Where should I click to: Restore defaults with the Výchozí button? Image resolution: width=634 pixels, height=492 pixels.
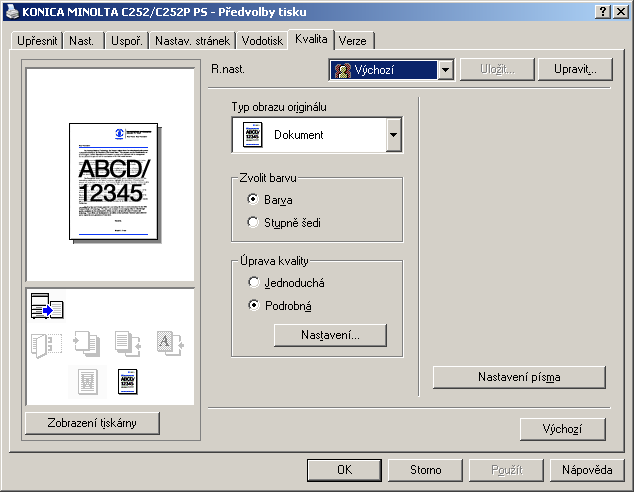(x=562, y=429)
